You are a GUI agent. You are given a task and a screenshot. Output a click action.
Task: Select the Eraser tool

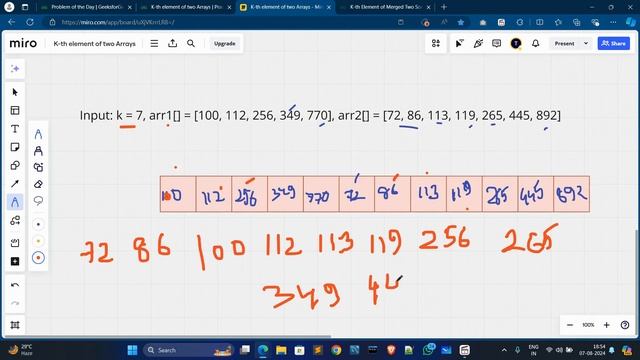(38, 184)
